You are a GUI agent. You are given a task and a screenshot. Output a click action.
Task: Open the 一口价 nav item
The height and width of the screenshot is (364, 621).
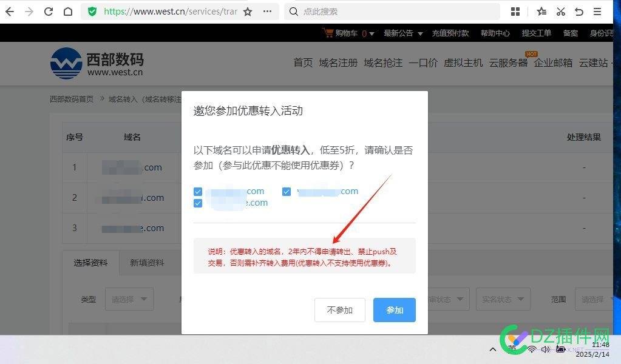pyautogui.click(x=423, y=62)
